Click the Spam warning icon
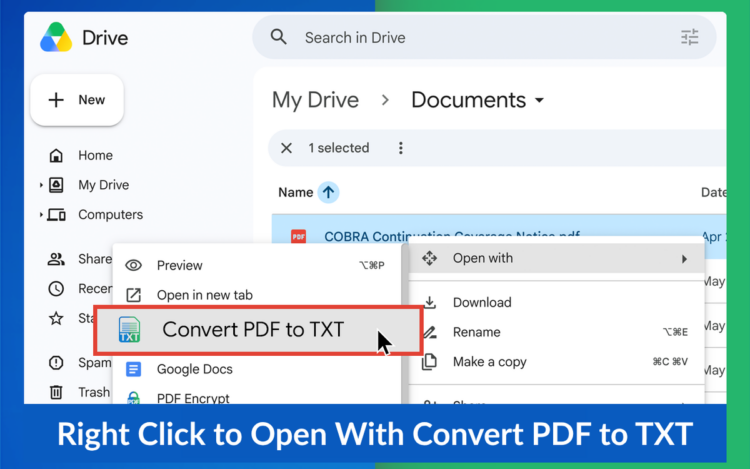This screenshot has height=469, width=750. [56, 363]
